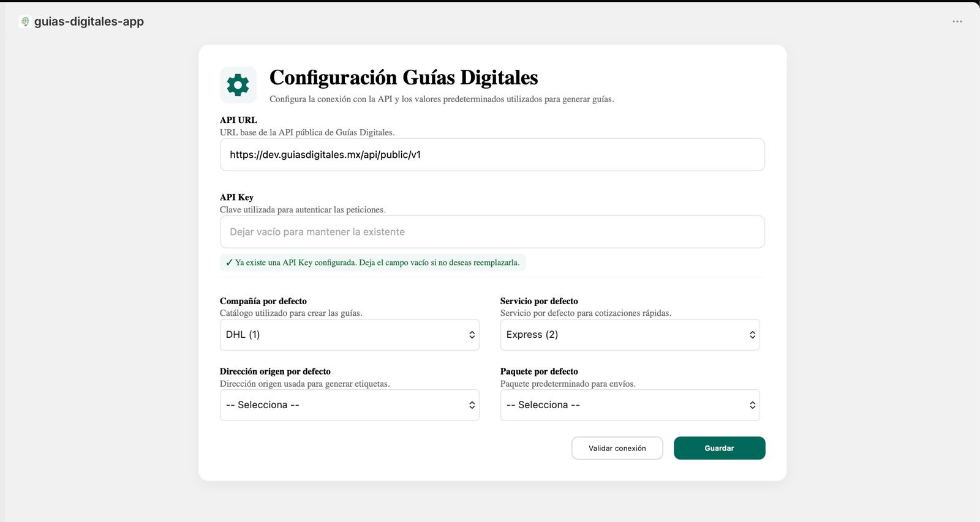Focus the API URL input field
Screen dimensions: 980x522
[x=492, y=155]
